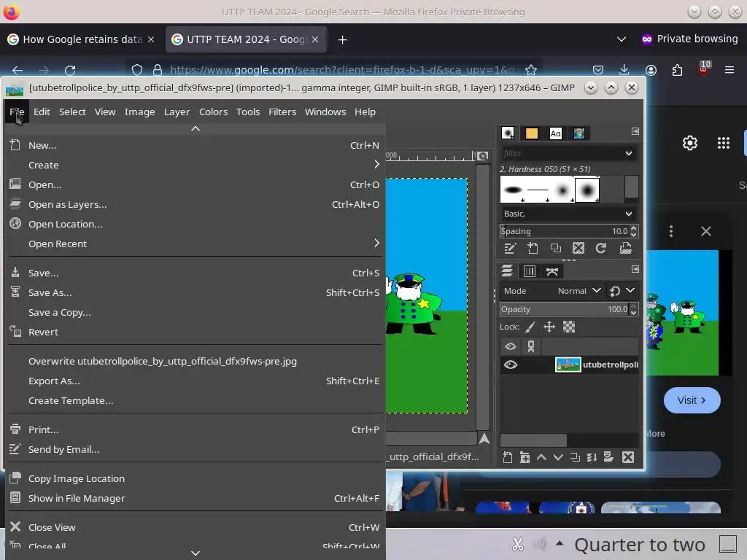Open a new Firefox tab
747x560 pixels.
point(343,39)
